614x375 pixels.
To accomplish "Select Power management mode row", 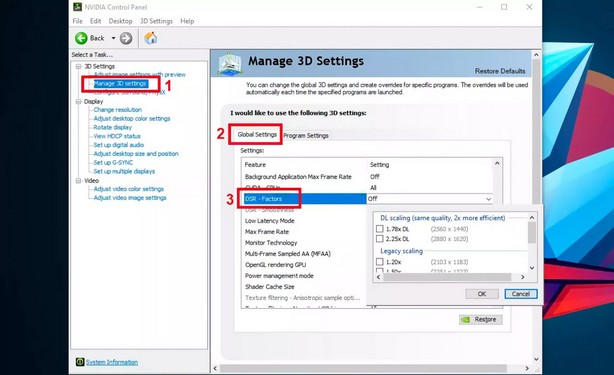I will (x=305, y=276).
